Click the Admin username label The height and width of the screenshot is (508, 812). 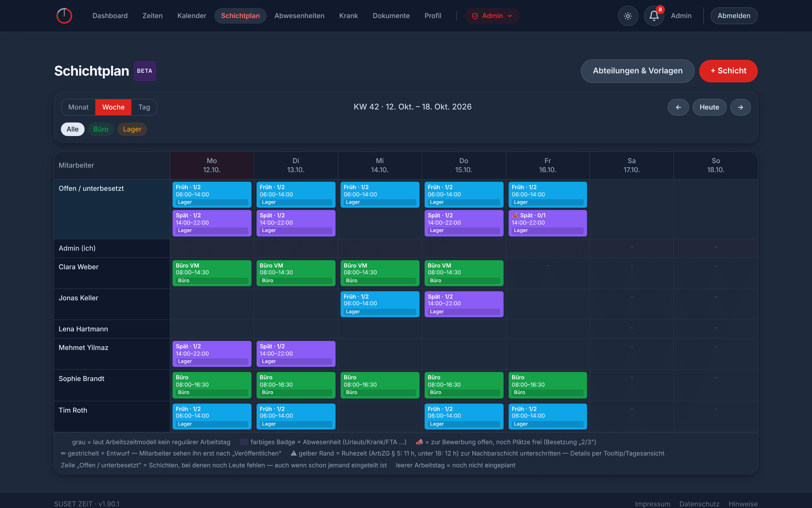click(681, 16)
